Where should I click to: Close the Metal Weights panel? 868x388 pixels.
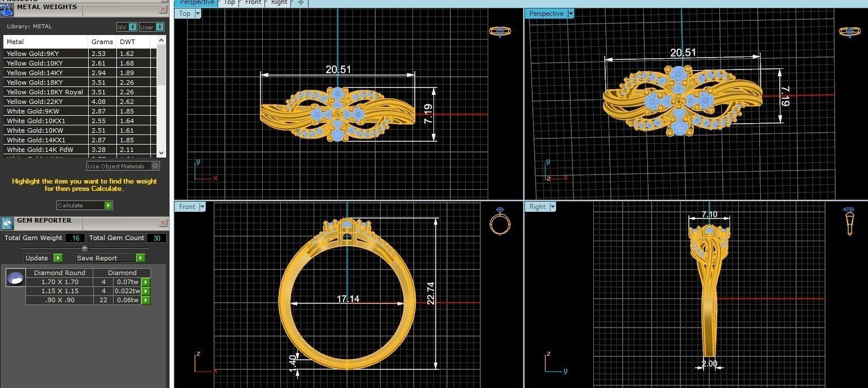tap(163, 10)
